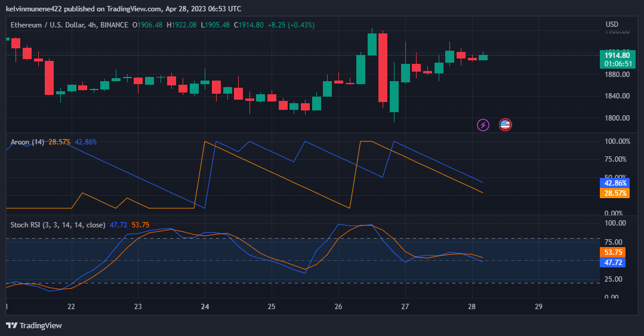The width and height of the screenshot is (644, 336).
Task: Click the 1840.00 price axis label
Action: [617, 96]
